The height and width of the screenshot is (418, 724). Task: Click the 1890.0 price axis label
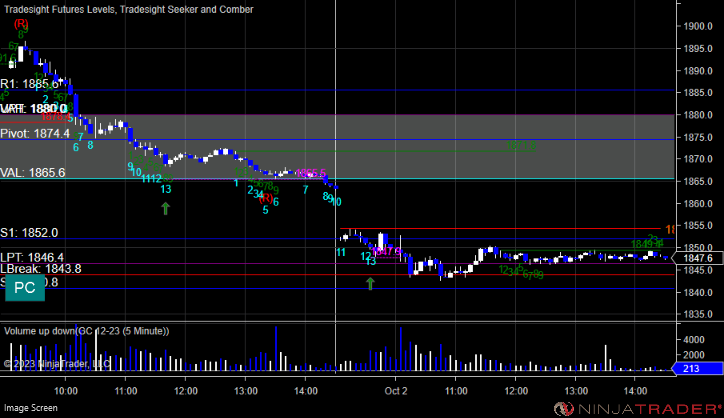pos(697,71)
